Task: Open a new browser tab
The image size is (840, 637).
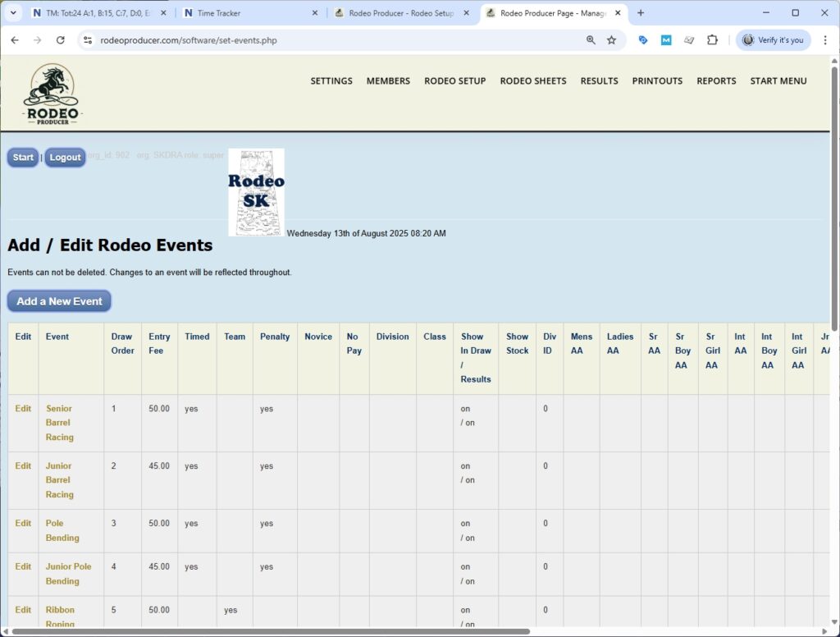Action: pyautogui.click(x=641, y=13)
